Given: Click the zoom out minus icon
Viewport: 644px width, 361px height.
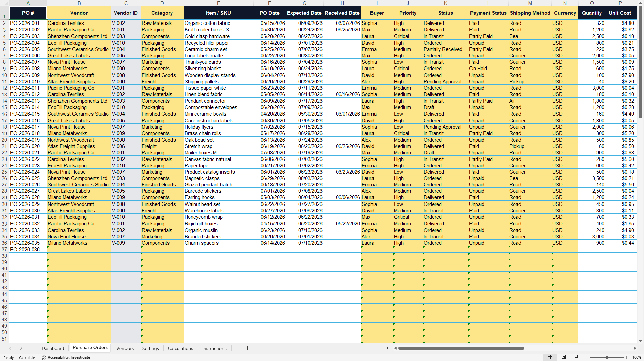Looking at the screenshot, I should point(587,357).
